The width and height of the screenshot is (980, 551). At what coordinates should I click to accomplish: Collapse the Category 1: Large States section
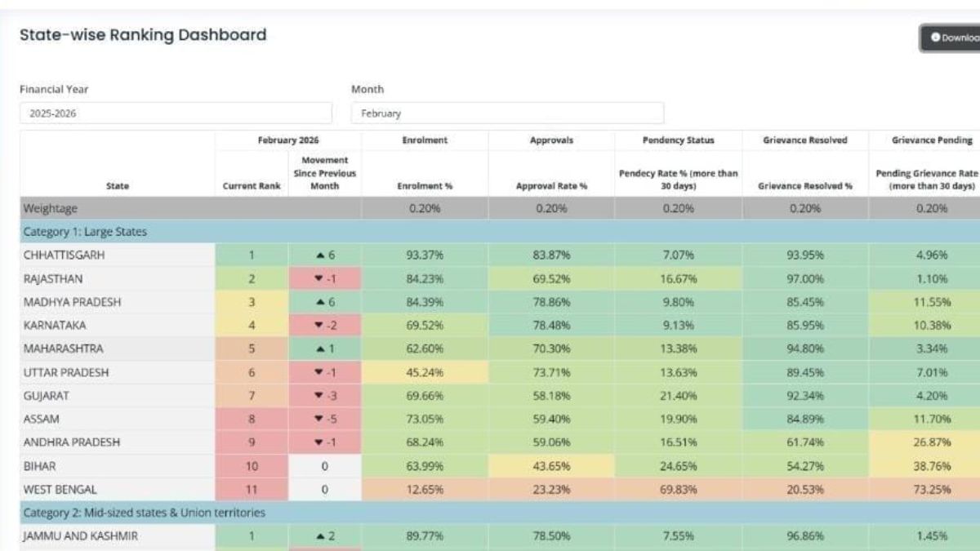(x=85, y=232)
